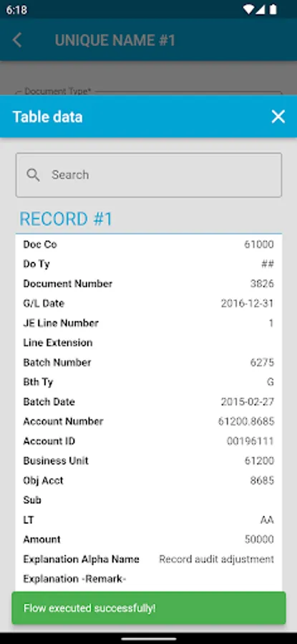Open the Wi-Fi status icon
The height and width of the screenshot is (644, 297).
(x=248, y=9)
